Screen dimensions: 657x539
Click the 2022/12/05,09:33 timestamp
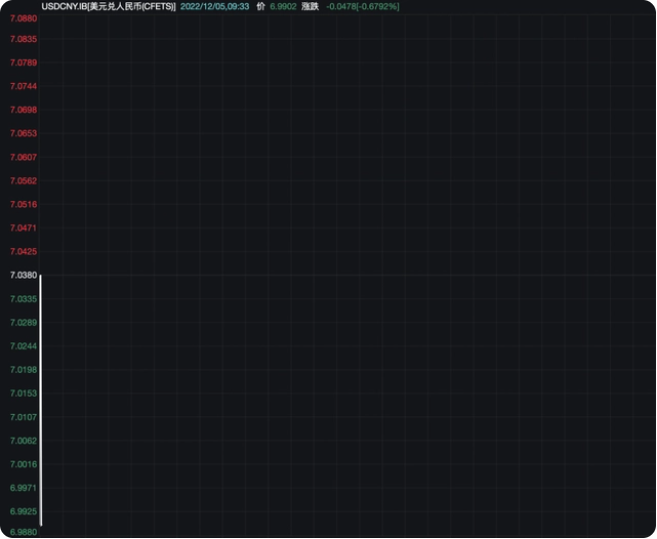click(214, 6)
